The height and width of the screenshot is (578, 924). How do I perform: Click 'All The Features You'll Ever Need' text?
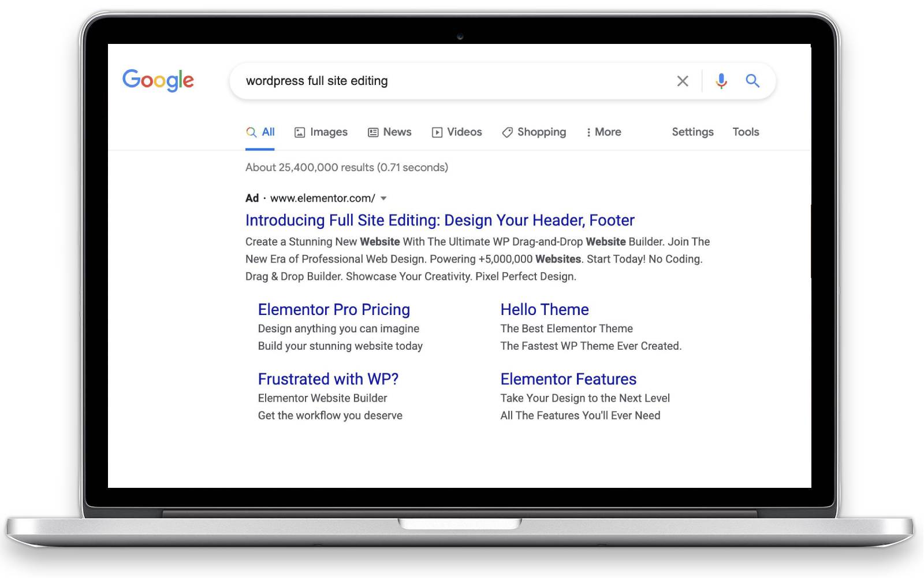coord(580,416)
